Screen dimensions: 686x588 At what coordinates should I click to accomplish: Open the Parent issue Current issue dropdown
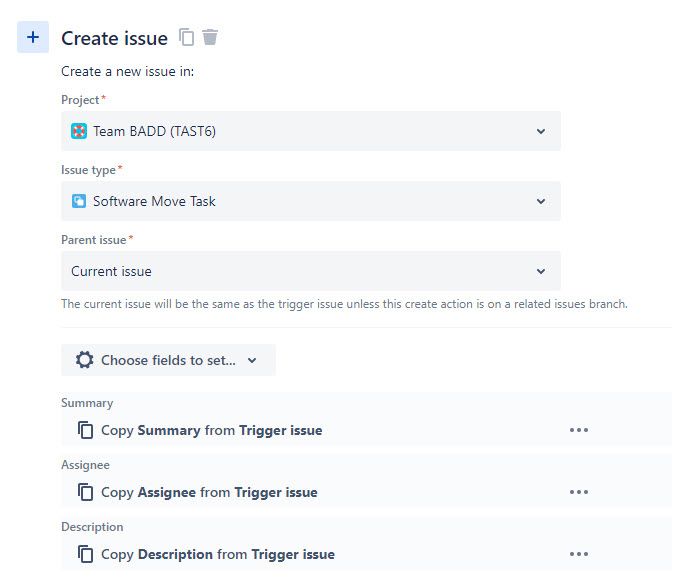pyautogui.click(x=311, y=271)
